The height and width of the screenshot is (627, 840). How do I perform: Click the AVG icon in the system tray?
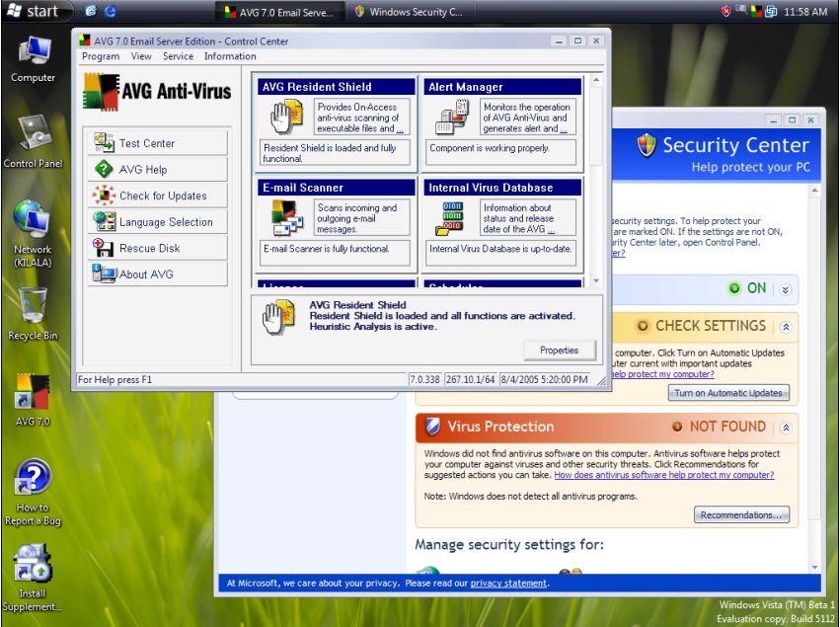tap(756, 11)
